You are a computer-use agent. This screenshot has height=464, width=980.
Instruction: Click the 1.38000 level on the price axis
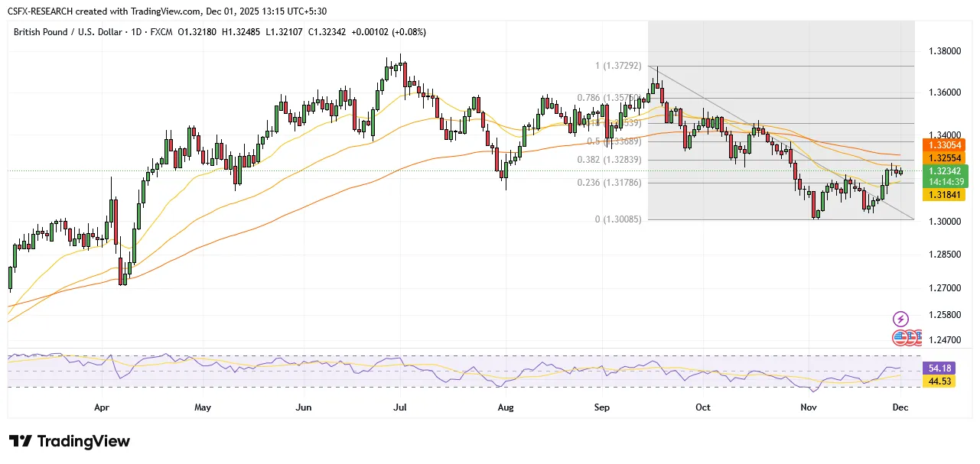click(x=949, y=51)
